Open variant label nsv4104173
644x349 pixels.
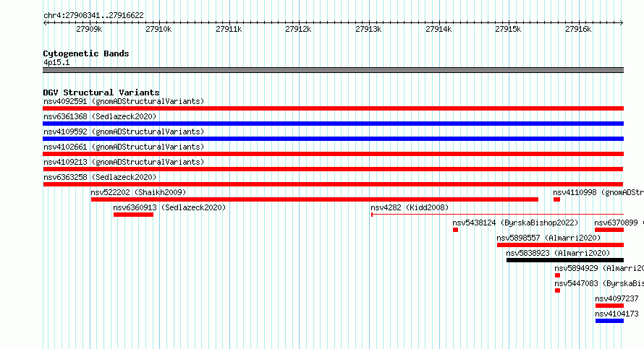pyautogui.click(x=617, y=314)
